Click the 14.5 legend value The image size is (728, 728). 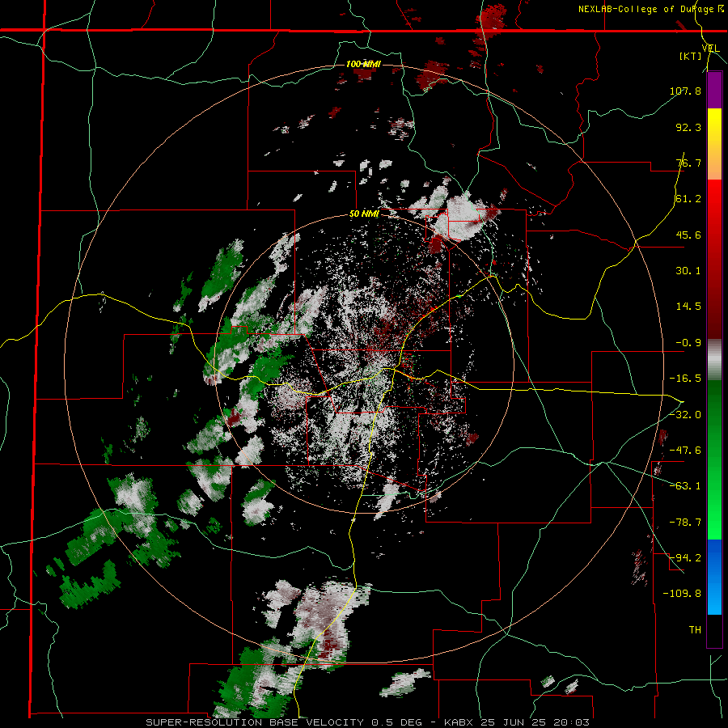(688, 307)
